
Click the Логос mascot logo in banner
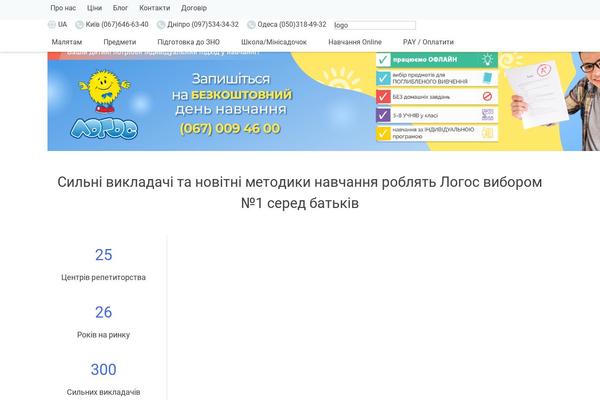104,104
